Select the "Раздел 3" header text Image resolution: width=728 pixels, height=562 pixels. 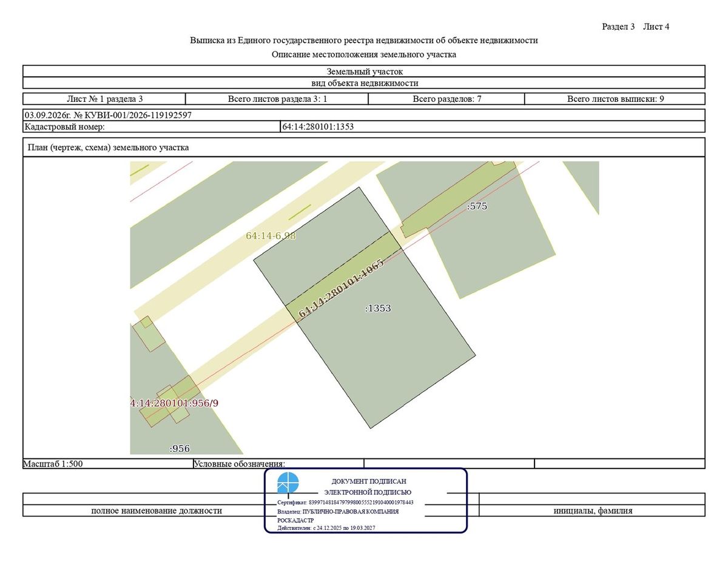pos(618,27)
